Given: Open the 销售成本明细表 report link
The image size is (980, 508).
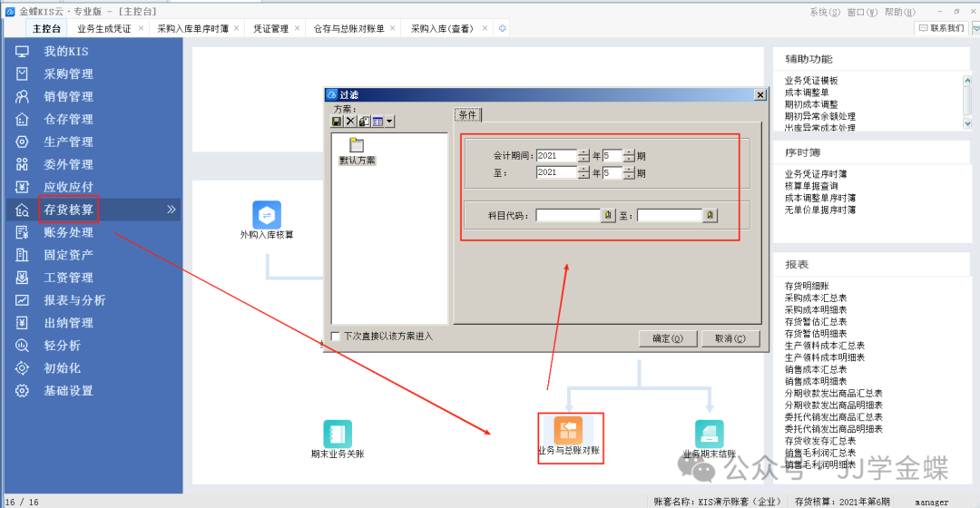Looking at the screenshot, I should point(816,381).
